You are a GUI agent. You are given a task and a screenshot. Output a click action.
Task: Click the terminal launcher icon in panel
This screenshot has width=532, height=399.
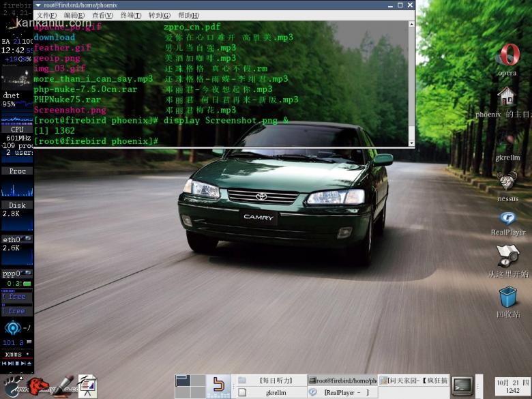462,385
